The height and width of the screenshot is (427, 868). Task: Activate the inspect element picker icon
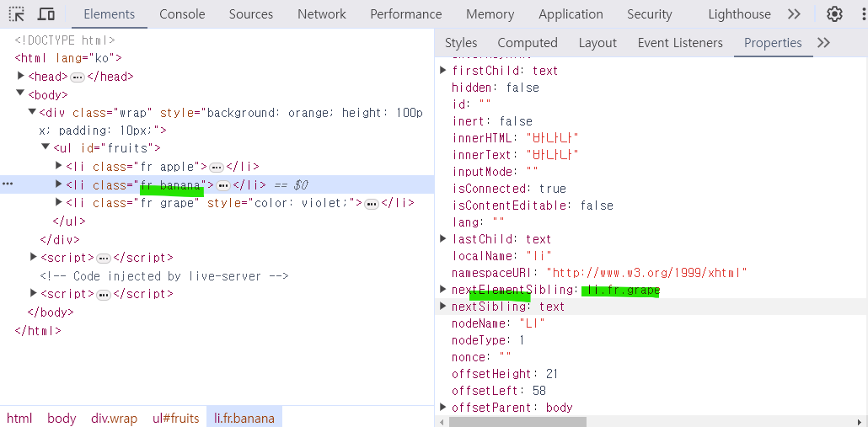[17, 13]
